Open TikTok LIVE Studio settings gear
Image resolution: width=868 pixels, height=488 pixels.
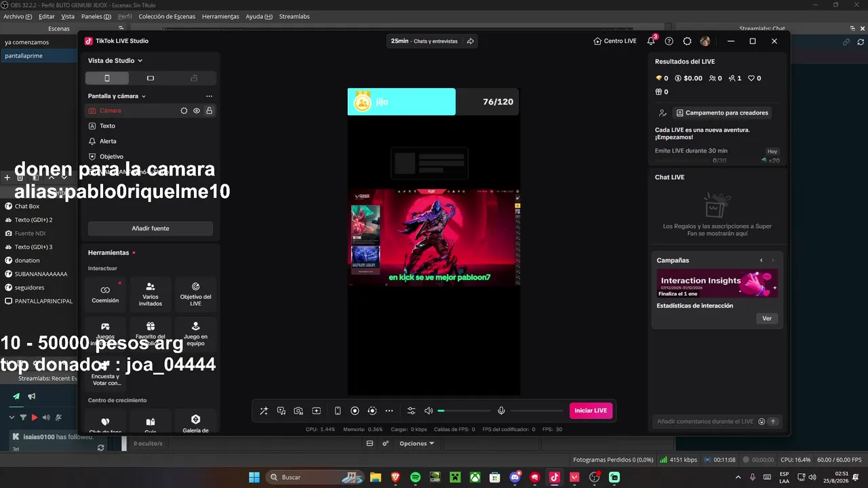click(687, 41)
